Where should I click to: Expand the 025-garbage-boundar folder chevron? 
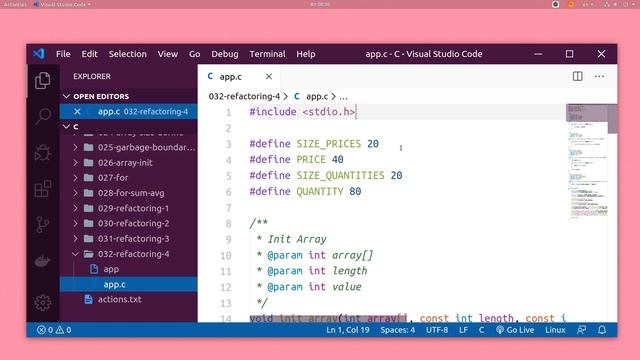coord(75,147)
